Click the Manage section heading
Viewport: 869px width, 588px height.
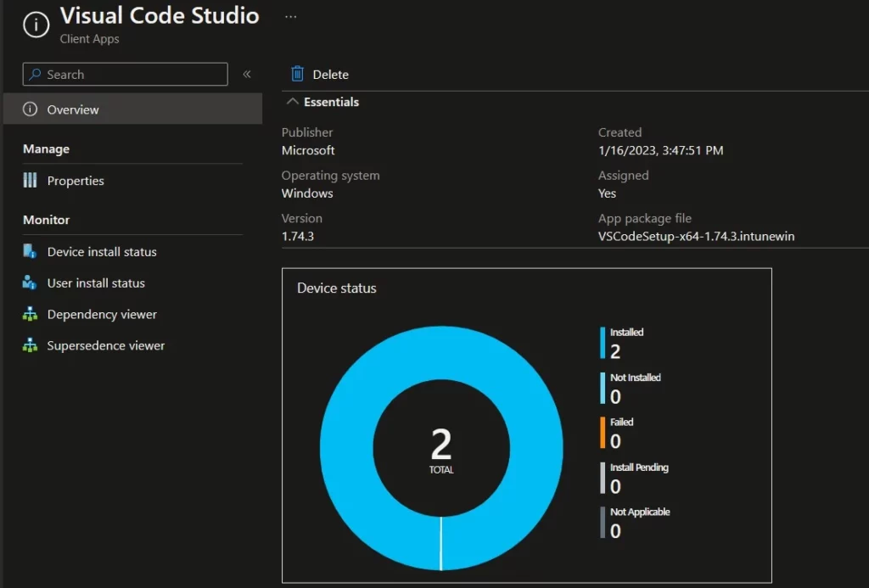click(x=46, y=149)
